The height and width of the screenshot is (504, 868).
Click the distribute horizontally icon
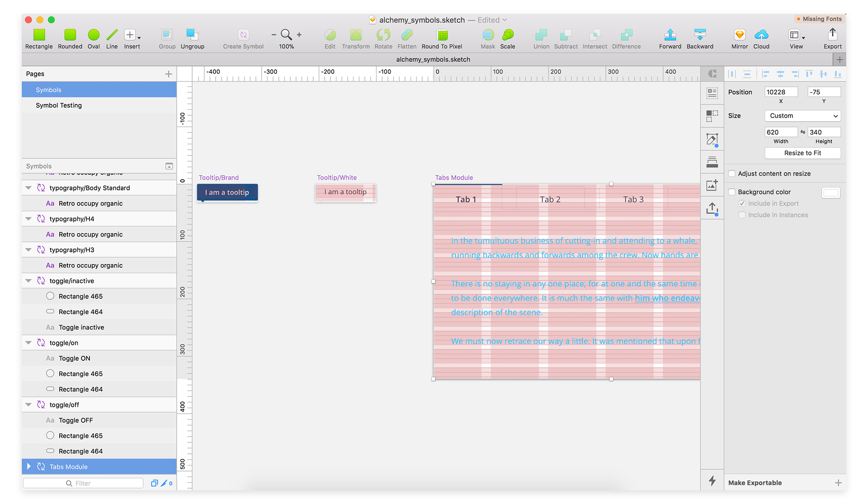[732, 74]
